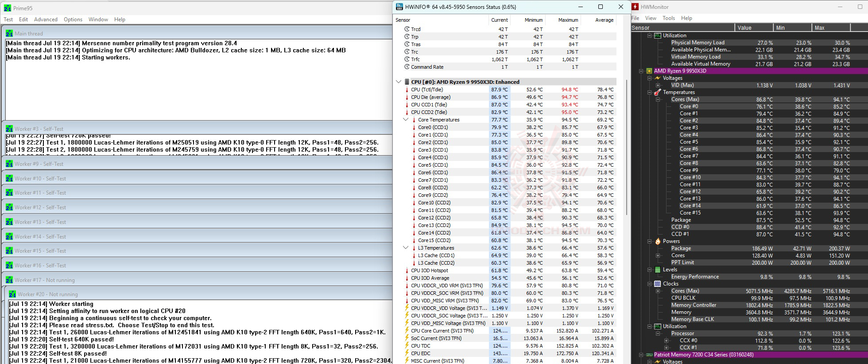Expand the CCX #0 node in HWMonitor
This screenshot has height=364, width=868.
pyautogui.click(x=666, y=341)
